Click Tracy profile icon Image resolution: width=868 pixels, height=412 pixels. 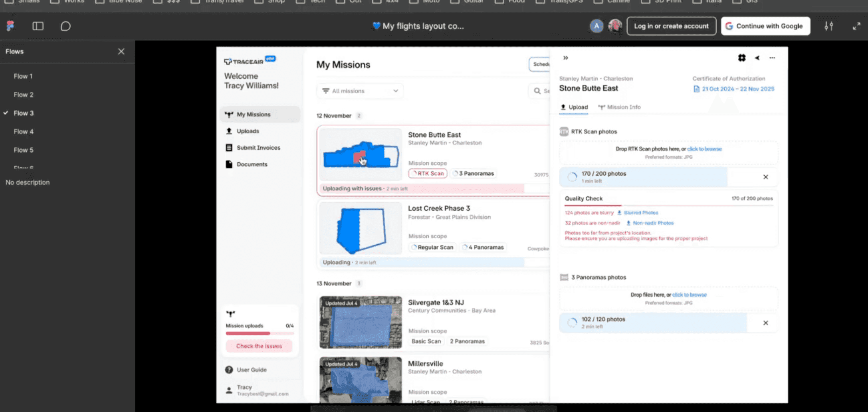229,390
